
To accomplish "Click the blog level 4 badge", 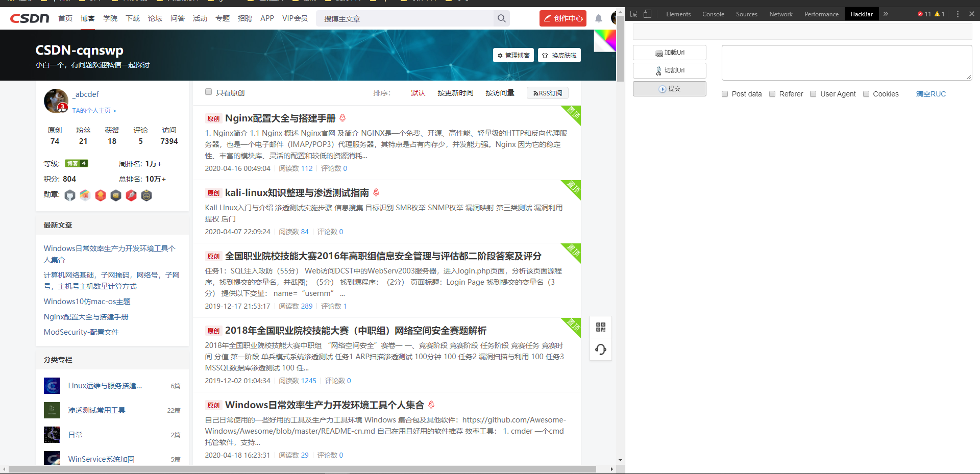I will [77, 164].
